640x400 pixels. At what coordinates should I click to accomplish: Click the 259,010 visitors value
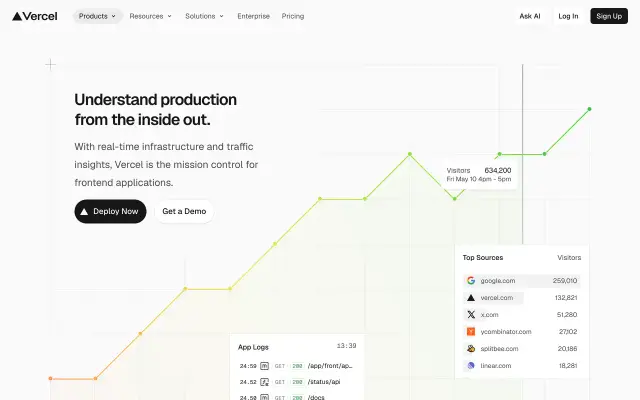(565, 281)
